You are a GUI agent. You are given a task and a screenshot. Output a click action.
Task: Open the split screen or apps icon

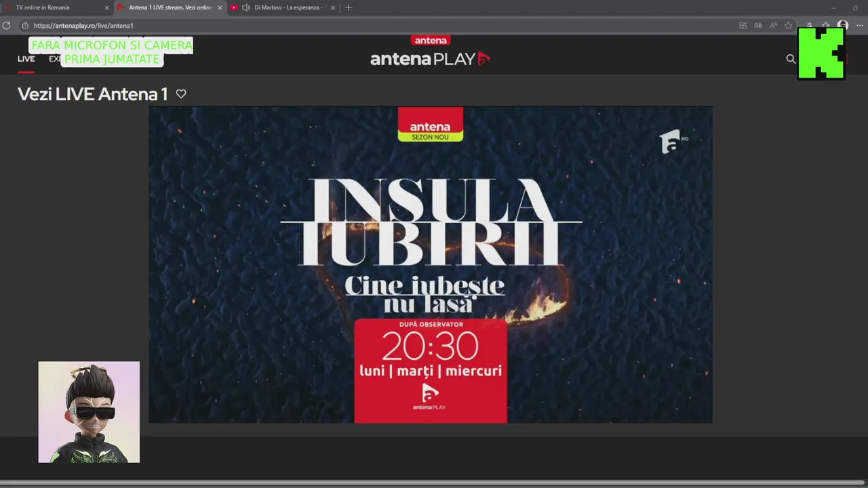pyautogui.click(x=743, y=25)
